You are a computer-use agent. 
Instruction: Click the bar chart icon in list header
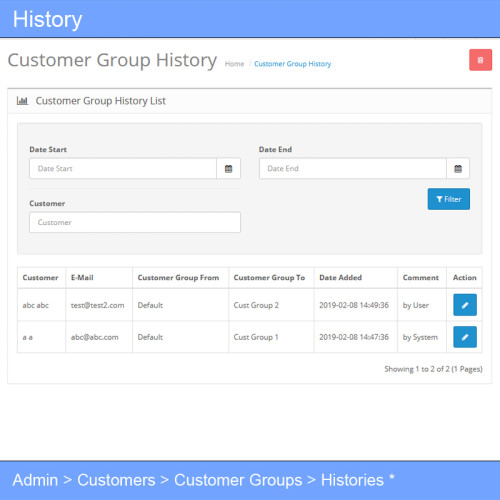point(22,101)
